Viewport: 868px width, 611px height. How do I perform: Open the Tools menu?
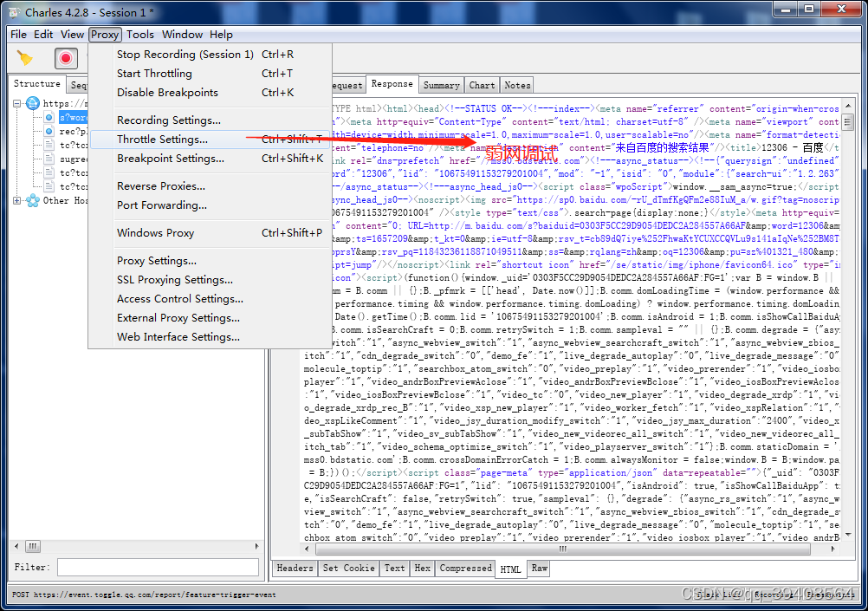tap(140, 35)
